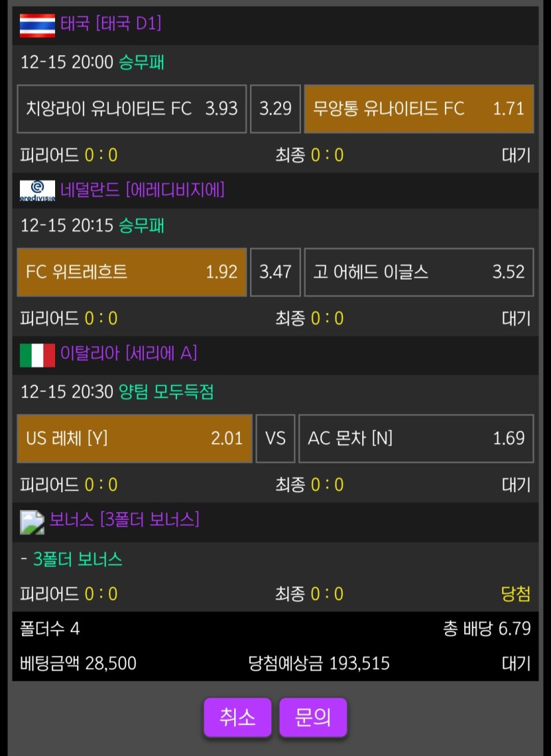
Task: Click the 당첨예상금 193,515 amount
Action: 319,664
